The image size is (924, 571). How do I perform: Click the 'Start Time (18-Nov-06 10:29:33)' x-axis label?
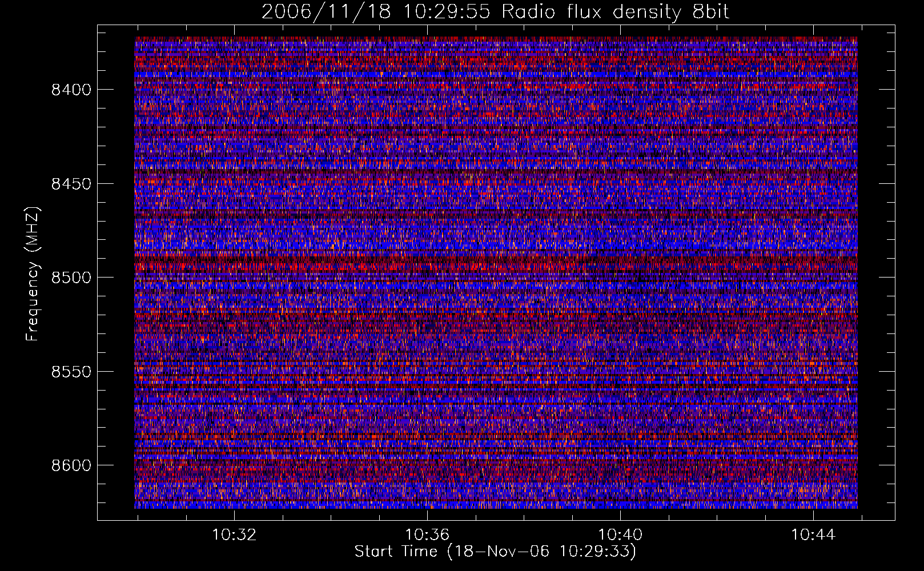point(495,552)
